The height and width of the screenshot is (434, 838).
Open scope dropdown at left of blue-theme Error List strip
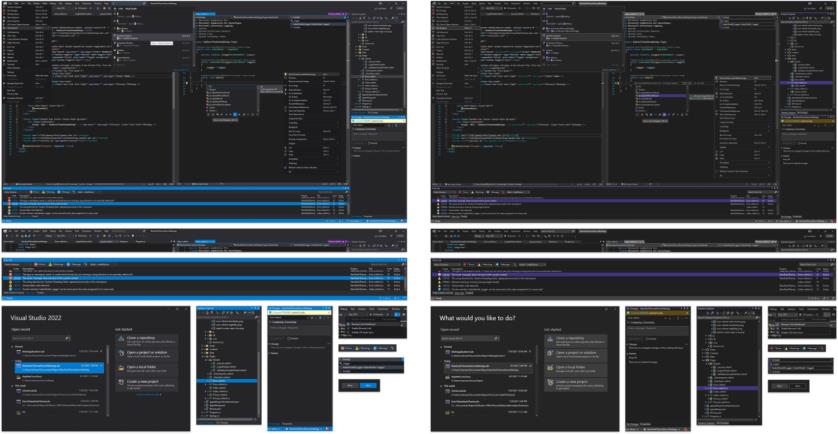17,264
